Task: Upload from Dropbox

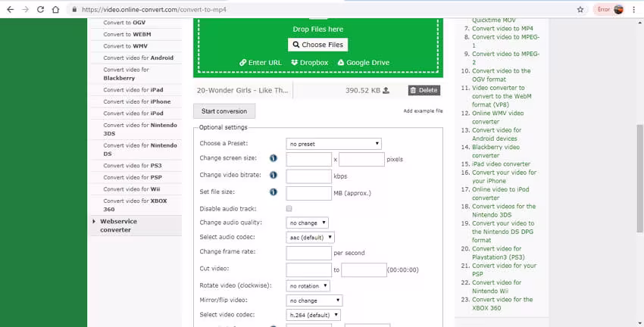Action: (310, 62)
